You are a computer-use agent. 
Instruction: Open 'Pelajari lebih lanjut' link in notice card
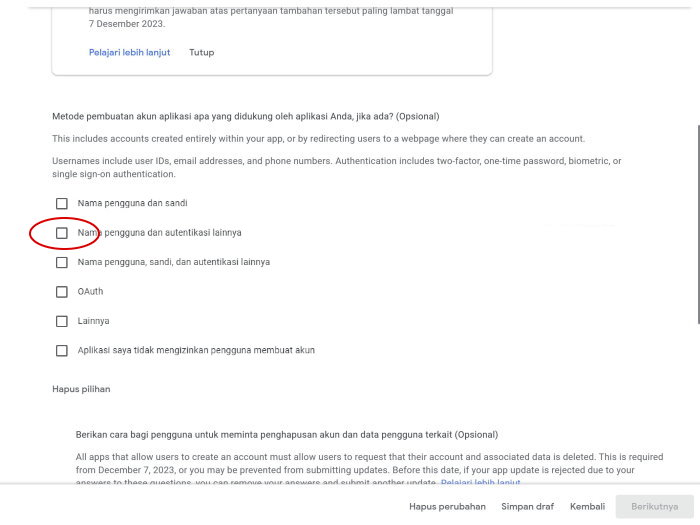point(129,52)
